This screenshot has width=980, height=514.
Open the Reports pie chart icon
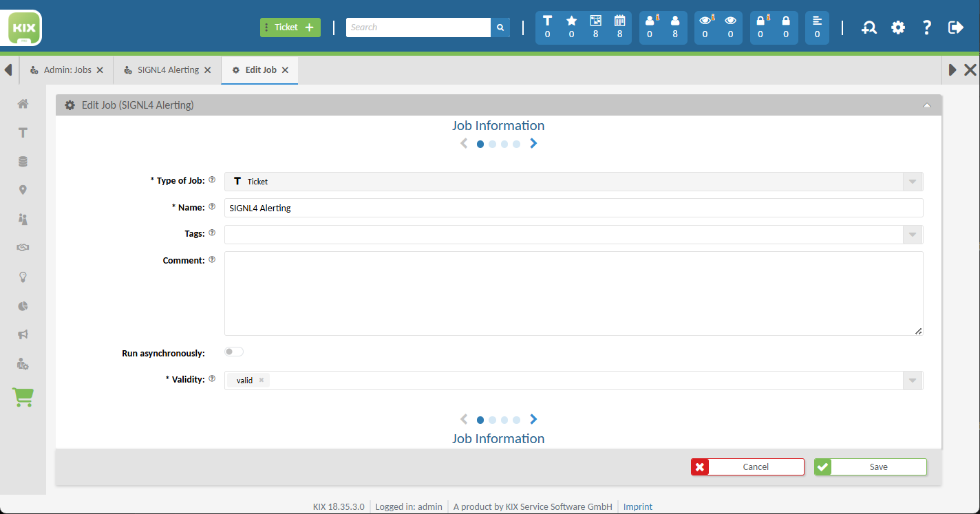(23, 306)
